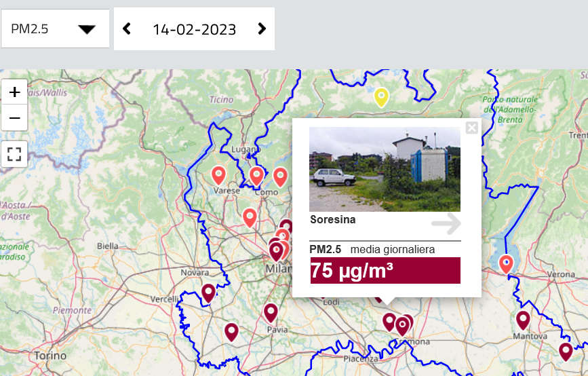Select the leftmost dark red marker near Cremona
This screenshot has width=588, height=376.
tap(389, 322)
